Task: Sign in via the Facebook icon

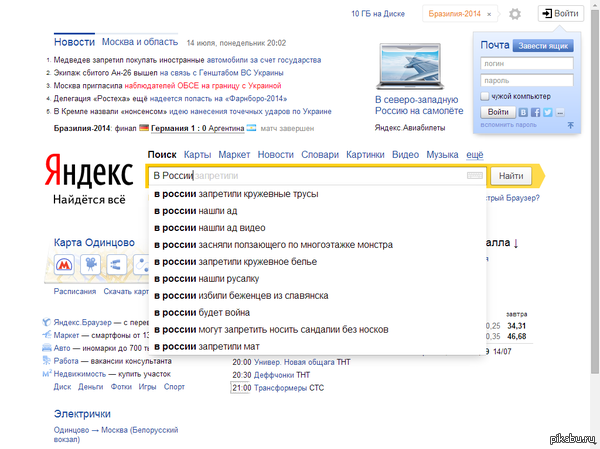Action: tap(535, 112)
